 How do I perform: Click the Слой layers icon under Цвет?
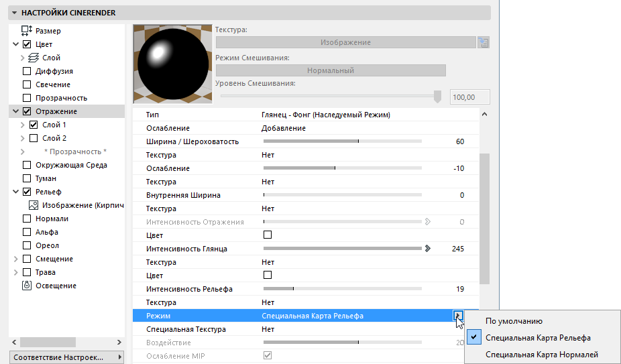pos(34,58)
